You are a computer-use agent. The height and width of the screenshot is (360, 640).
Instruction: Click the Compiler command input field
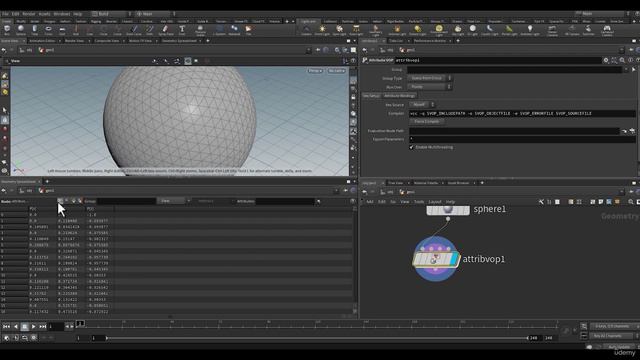pos(522,113)
